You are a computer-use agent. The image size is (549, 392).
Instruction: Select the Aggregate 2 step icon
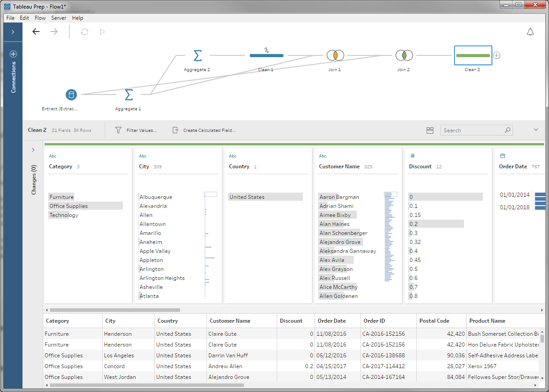pyautogui.click(x=197, y=55)
